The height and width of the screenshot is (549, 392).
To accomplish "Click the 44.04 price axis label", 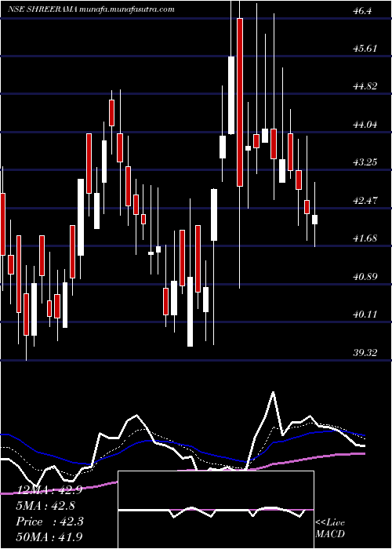I will click(x=365, y=124).
